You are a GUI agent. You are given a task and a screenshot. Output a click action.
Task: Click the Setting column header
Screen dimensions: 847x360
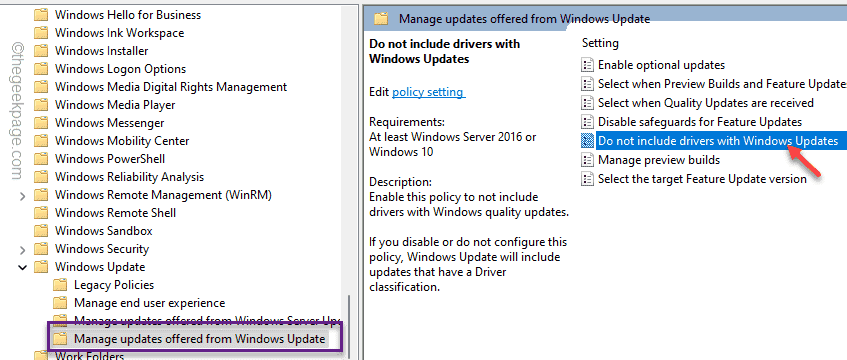click(600, 43)
